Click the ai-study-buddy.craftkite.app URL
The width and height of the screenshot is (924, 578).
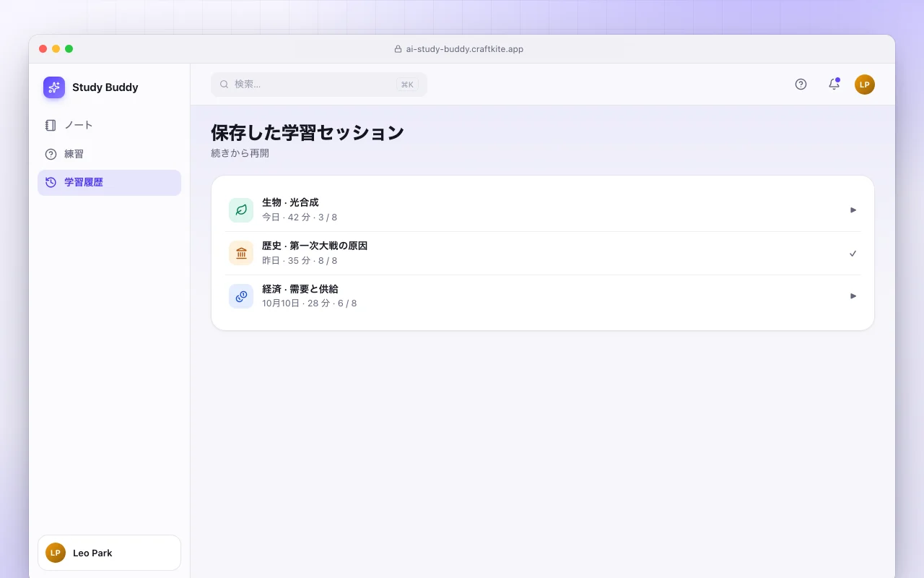465,49
